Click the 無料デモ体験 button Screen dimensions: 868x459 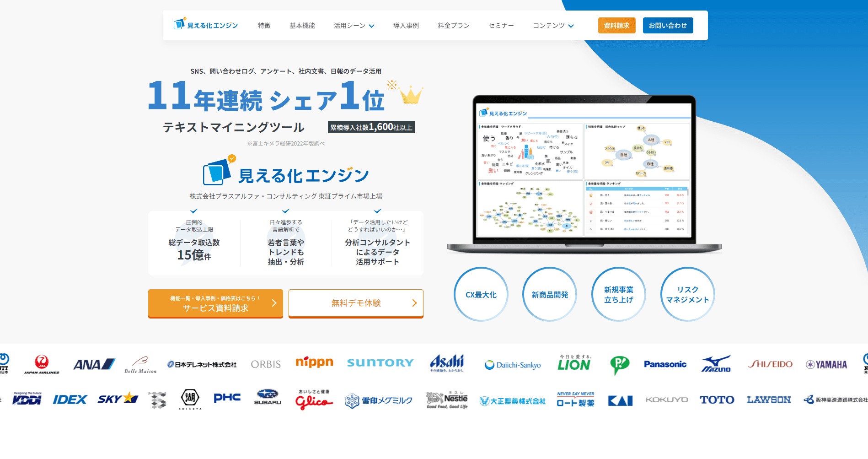[356, 303]
